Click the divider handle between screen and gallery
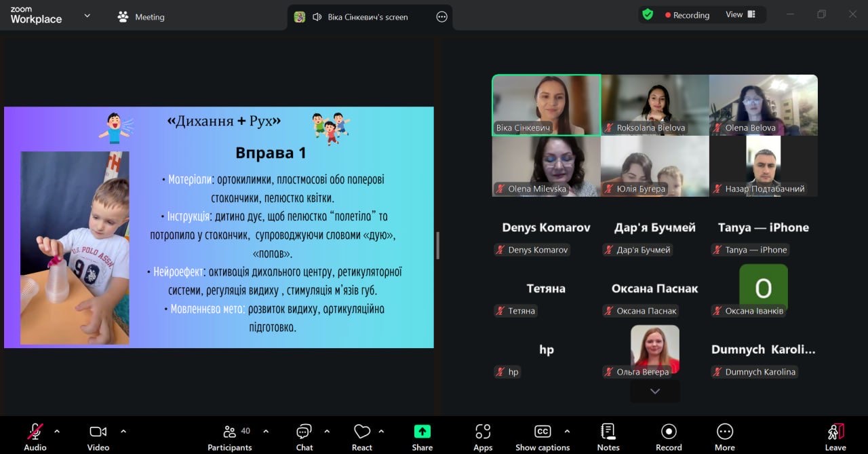Viewport: 868px width, 454px height. tap(438, 245)
